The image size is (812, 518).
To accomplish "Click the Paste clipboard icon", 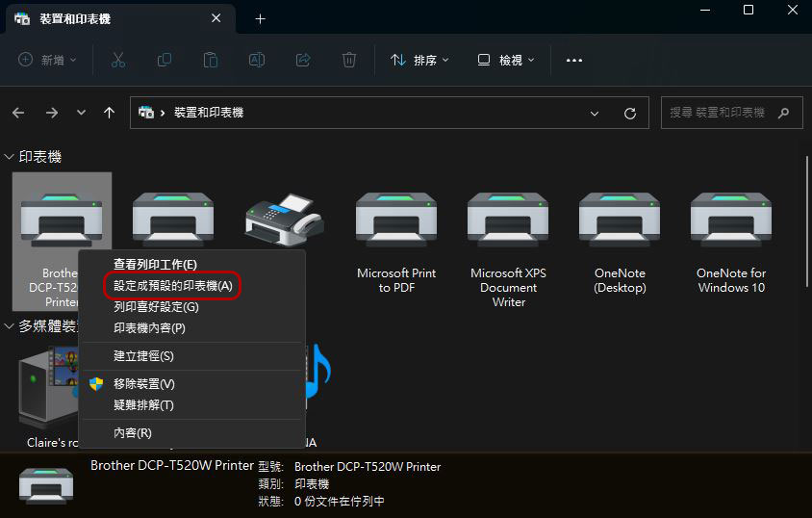I will click(x=211, y=60).
